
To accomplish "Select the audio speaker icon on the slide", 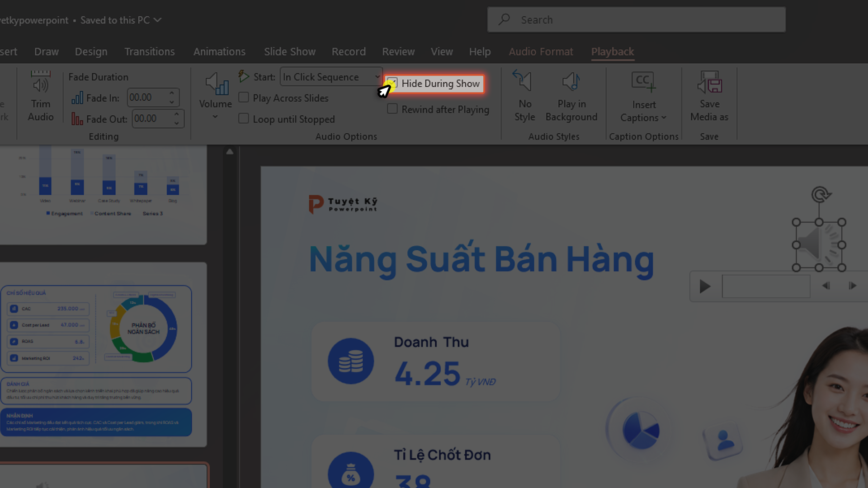I will pos(819,245).
